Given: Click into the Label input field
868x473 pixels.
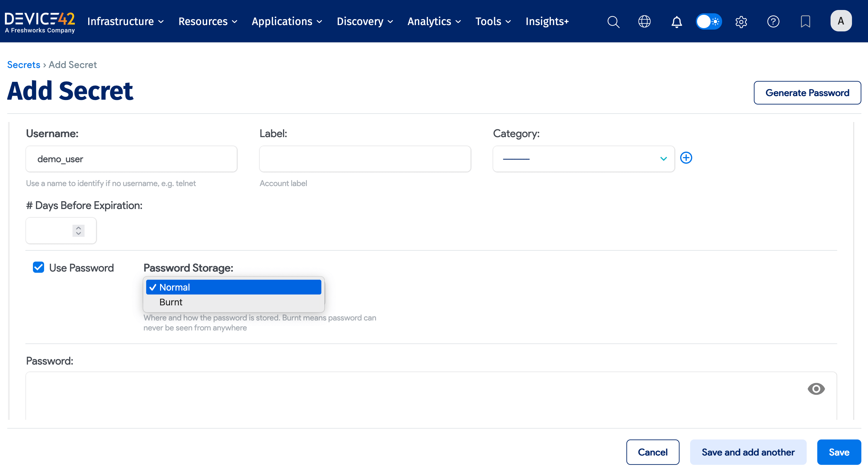Looking at the screenshot, I should coord(365,159).
